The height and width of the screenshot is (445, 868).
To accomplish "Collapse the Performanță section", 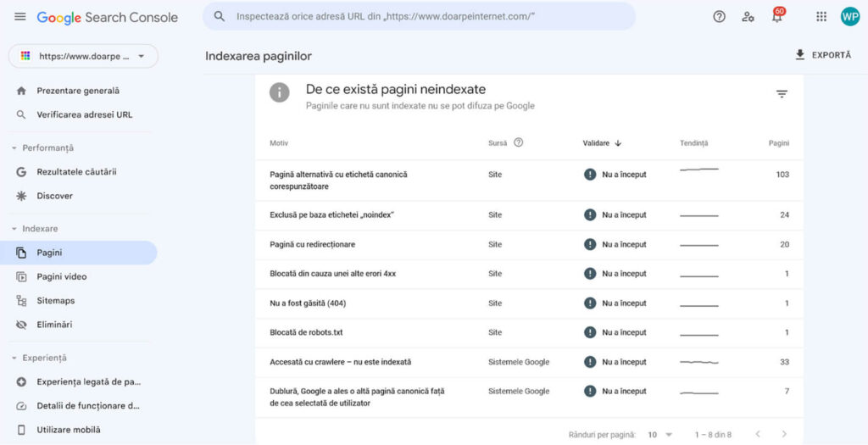I will (x=14, y=148).
